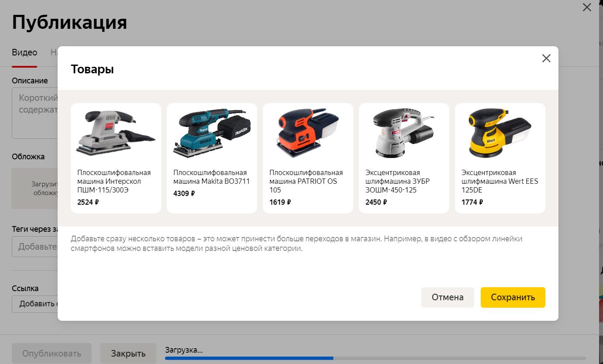603x364 pixels.
Task: Click the Опубликовать button
Action: pyautogui.click(x=52, y=354)
